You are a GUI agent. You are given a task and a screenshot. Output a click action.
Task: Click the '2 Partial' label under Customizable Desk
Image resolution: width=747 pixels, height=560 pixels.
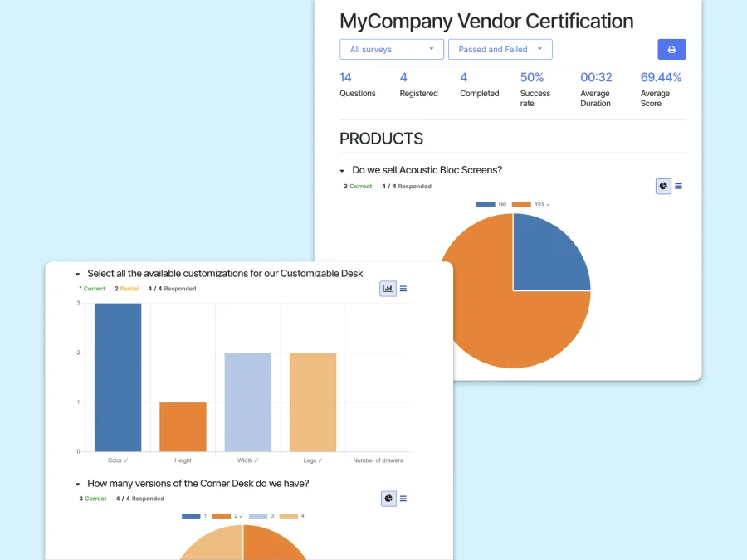tap(125, 288)
